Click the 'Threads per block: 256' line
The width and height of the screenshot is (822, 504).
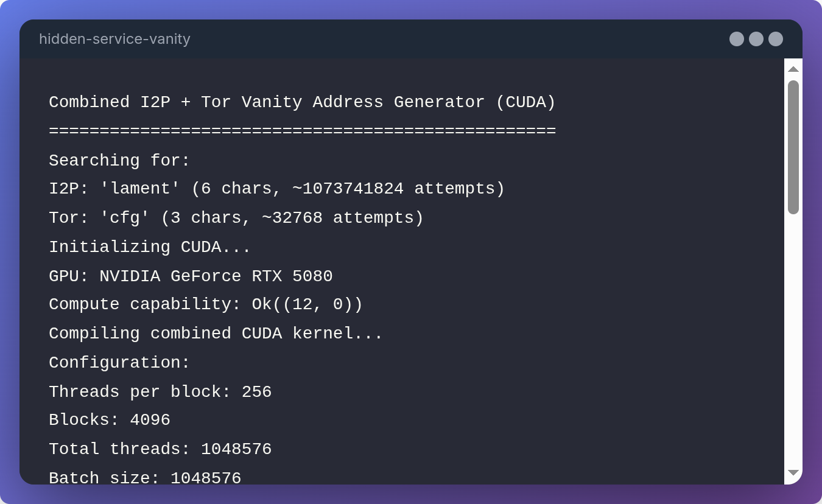(x=160, y=392)
